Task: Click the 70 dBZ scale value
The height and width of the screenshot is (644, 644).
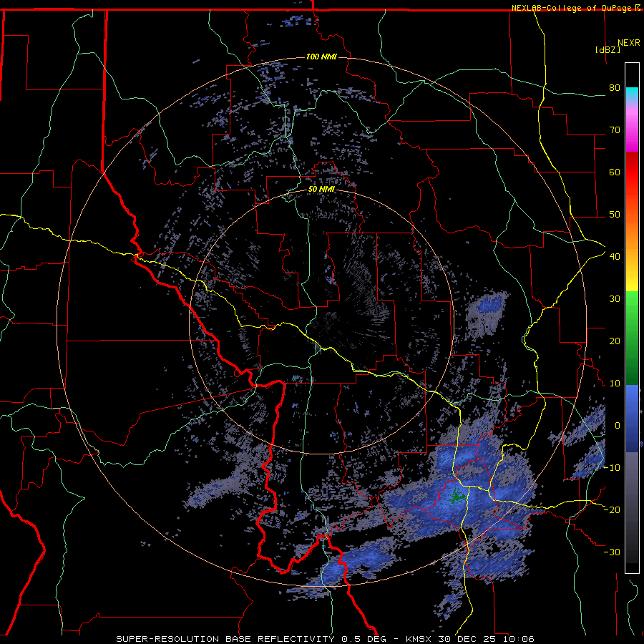Action: coord(615,130)
